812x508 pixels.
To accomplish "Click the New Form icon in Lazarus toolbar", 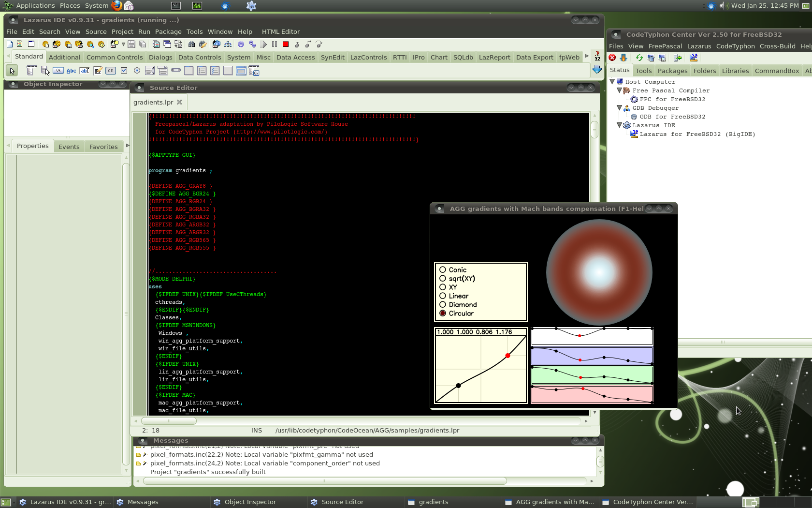I will point(31,44).
